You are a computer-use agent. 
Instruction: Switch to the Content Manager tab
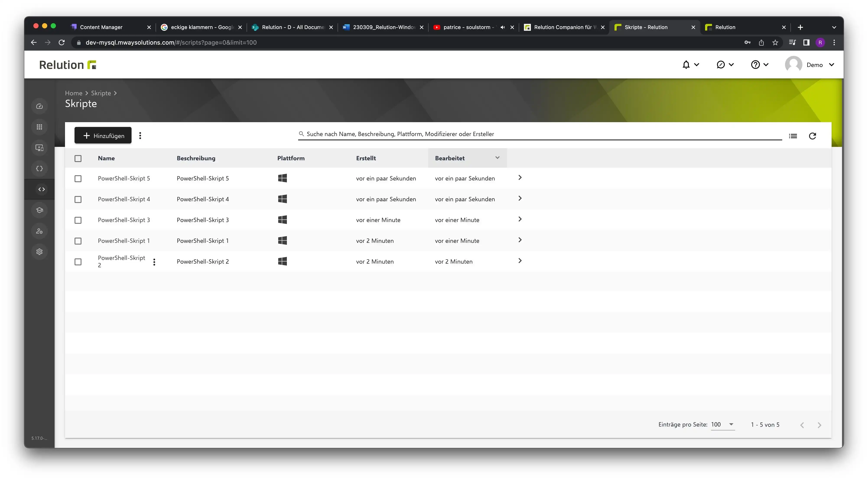tap(109, 27)
